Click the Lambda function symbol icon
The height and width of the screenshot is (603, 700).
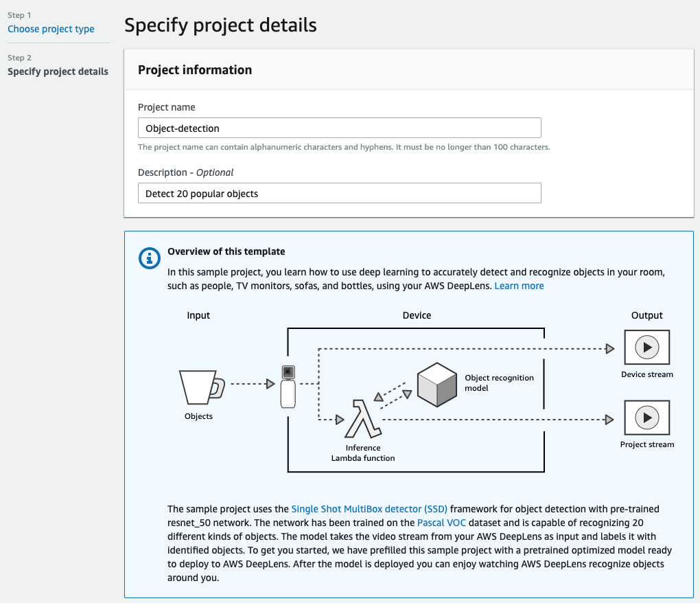point(363,419)
